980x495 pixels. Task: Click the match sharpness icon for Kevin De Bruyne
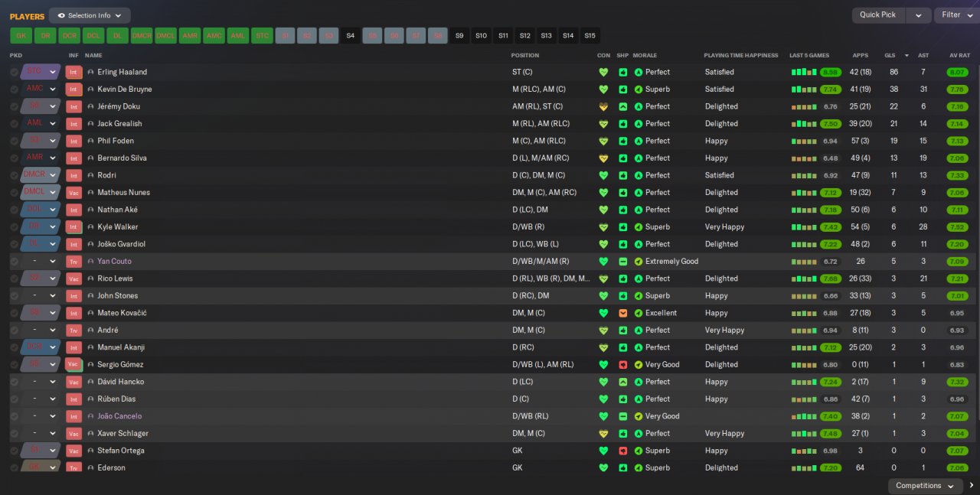pyautogui.click(x=623, y=90)
